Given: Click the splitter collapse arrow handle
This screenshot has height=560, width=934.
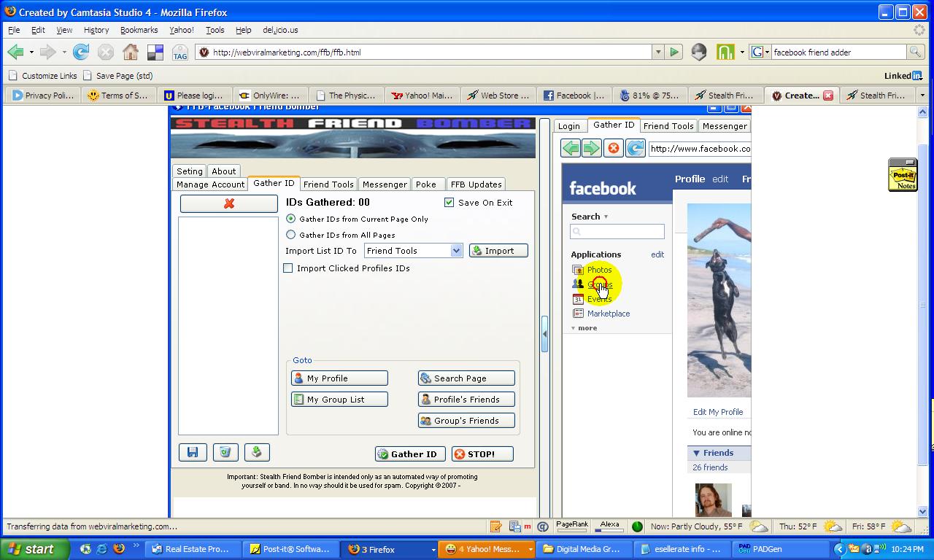Looking at the screenshot, I should click(544, 333).
